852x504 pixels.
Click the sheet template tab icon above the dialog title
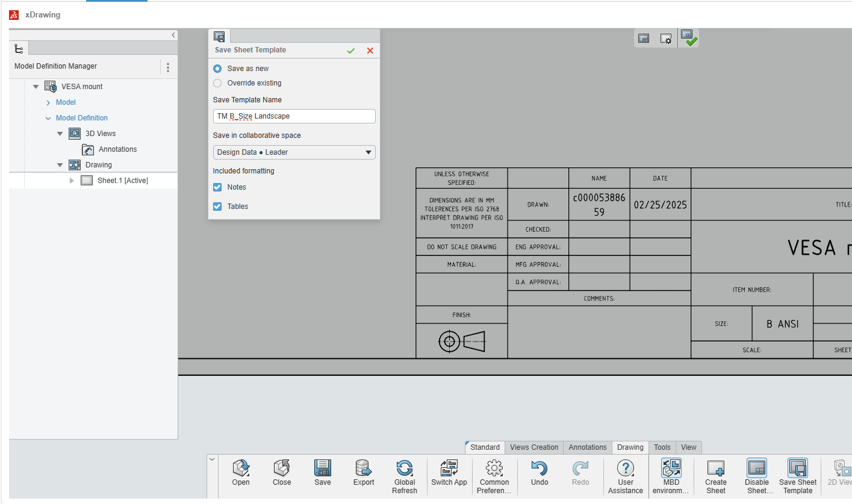[219, 36]
